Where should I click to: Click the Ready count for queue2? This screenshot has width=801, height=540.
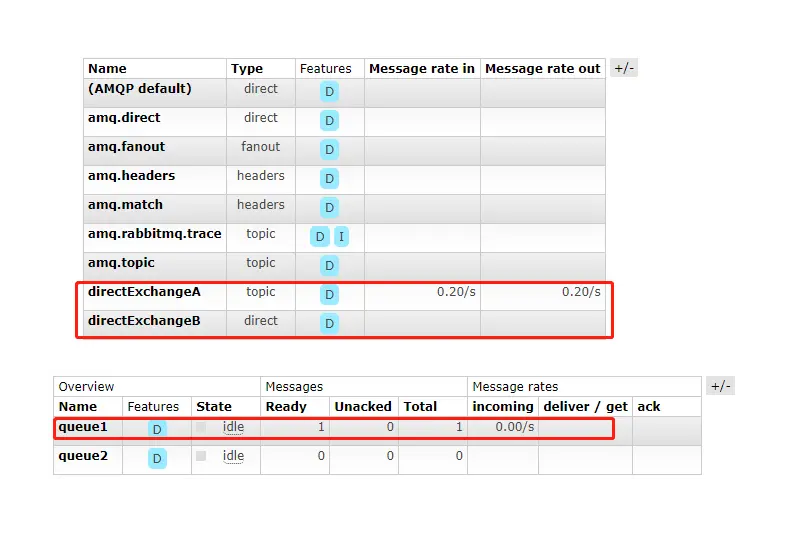click(x=321, y=456)
